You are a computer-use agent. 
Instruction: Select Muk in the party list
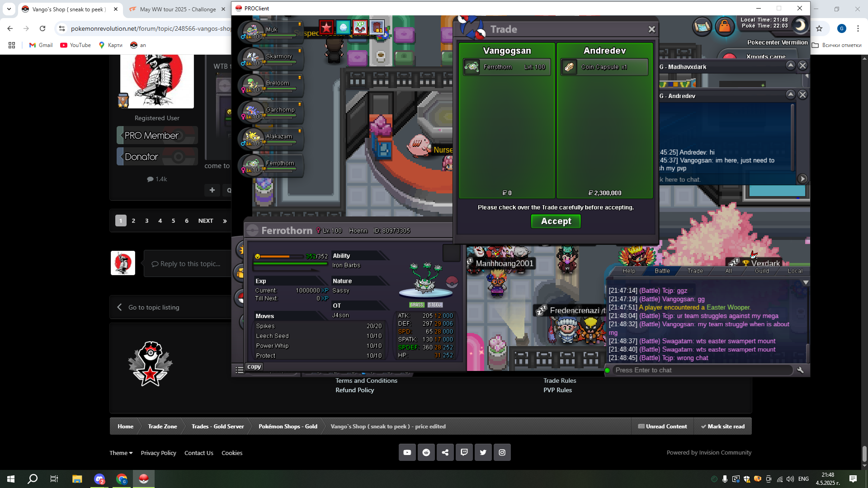(270, 32)
